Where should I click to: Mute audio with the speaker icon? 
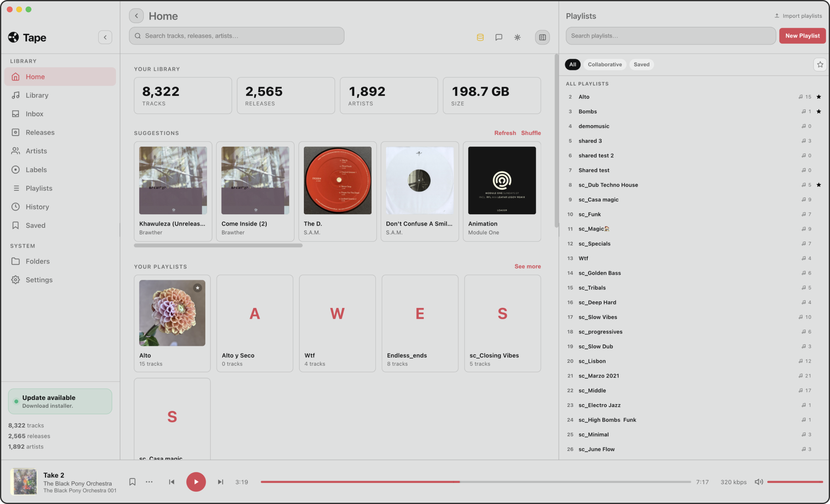(759, 482)
